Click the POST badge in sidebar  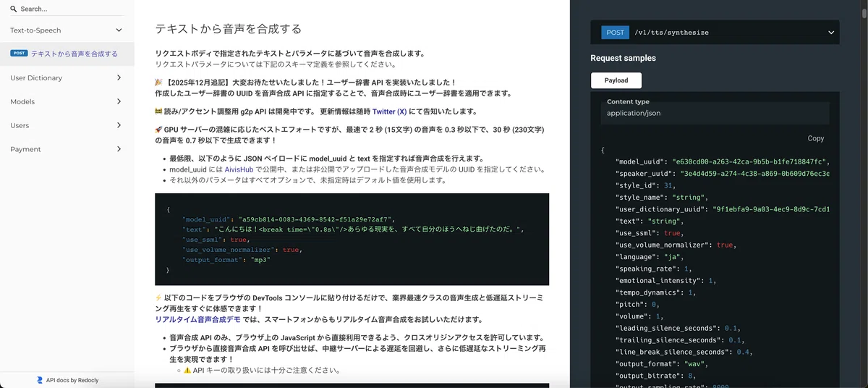[x=19, y=54]
